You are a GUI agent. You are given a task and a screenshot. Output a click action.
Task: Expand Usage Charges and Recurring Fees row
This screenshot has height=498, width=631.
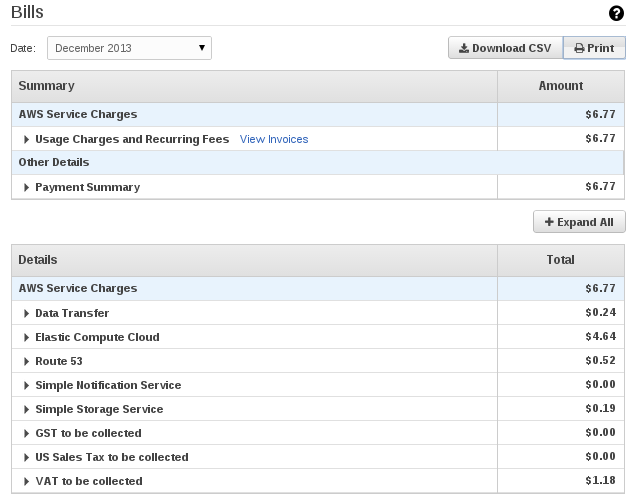click(27, 139)
